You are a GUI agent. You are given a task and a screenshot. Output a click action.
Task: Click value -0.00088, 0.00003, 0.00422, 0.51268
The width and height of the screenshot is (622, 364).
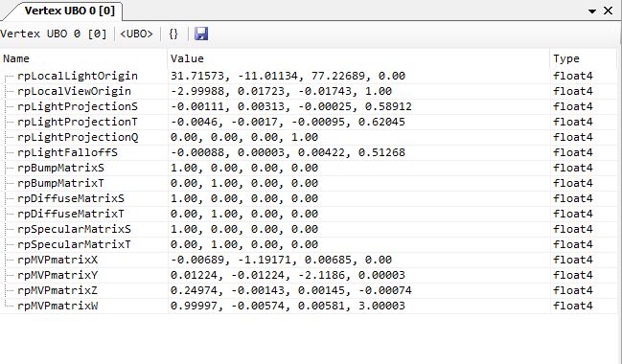tap(288, 152)
